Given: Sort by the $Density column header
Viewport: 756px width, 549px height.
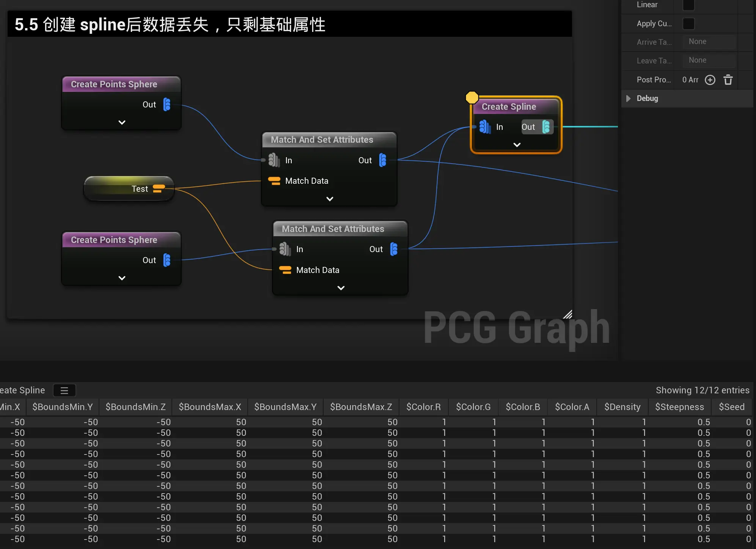Looking at the screenshot, I should [x=622, y=407].
